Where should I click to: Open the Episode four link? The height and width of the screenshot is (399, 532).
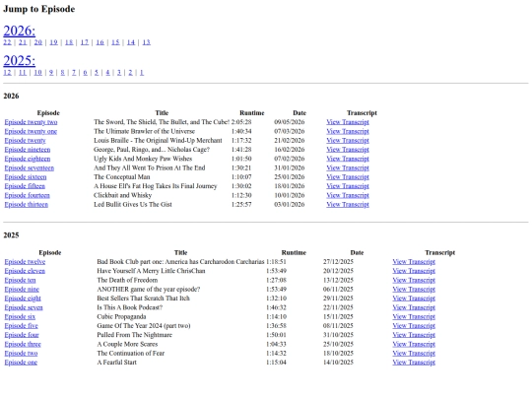(x=22, y=335)
